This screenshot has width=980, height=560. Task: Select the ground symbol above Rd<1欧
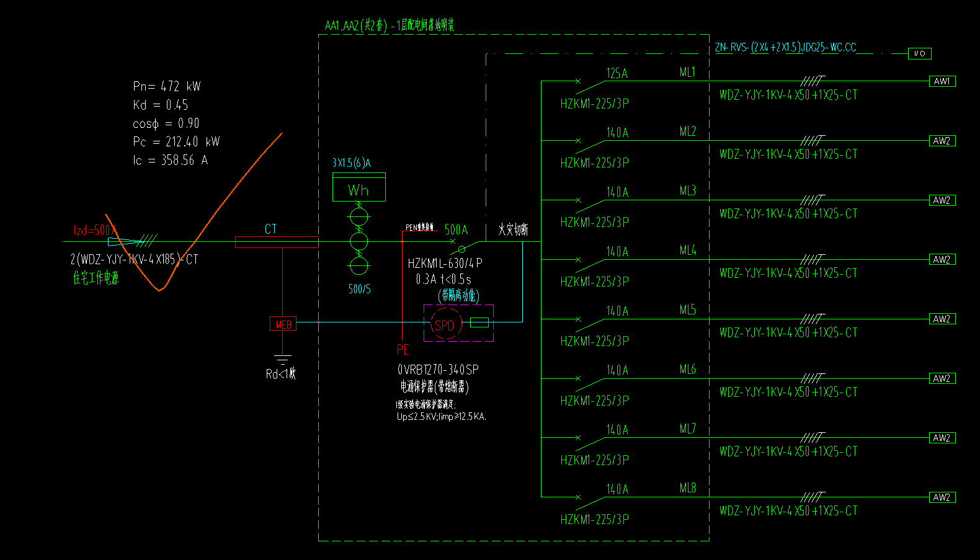[x=282, y=359]
